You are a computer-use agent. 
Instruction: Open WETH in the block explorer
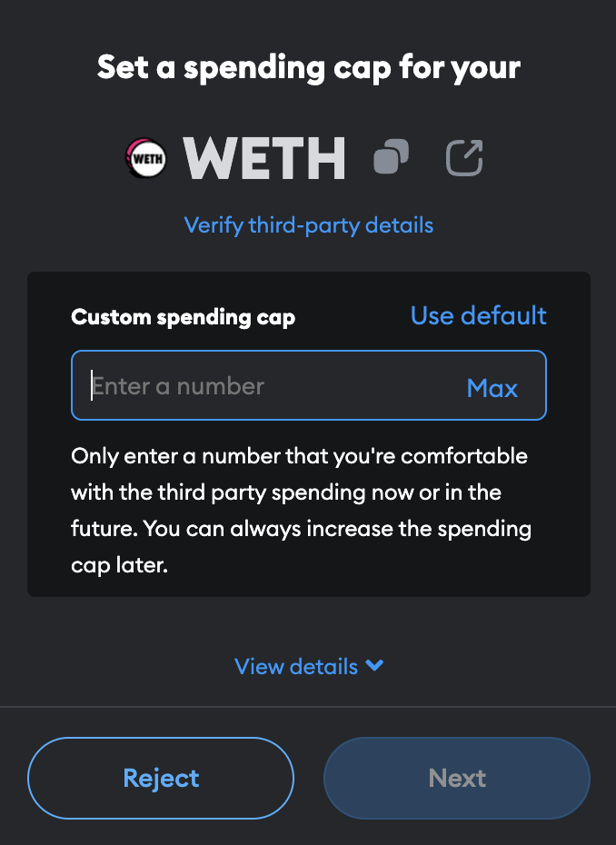point(462,158)
